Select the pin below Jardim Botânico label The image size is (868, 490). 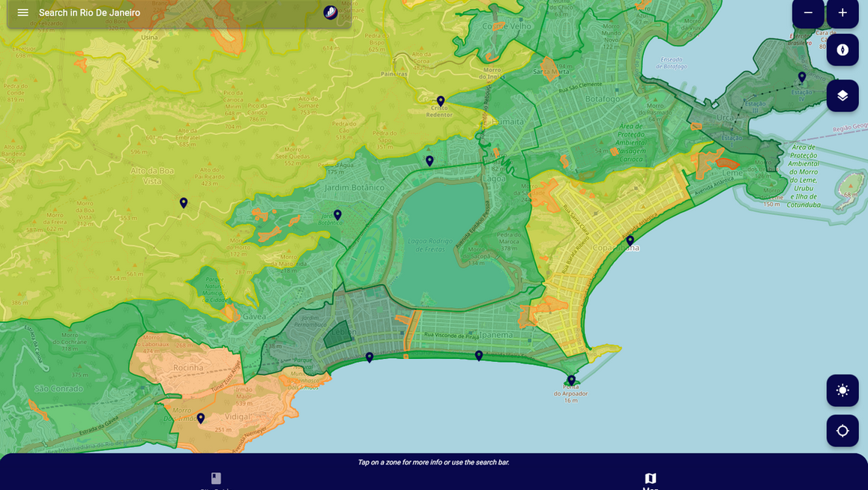337,214
